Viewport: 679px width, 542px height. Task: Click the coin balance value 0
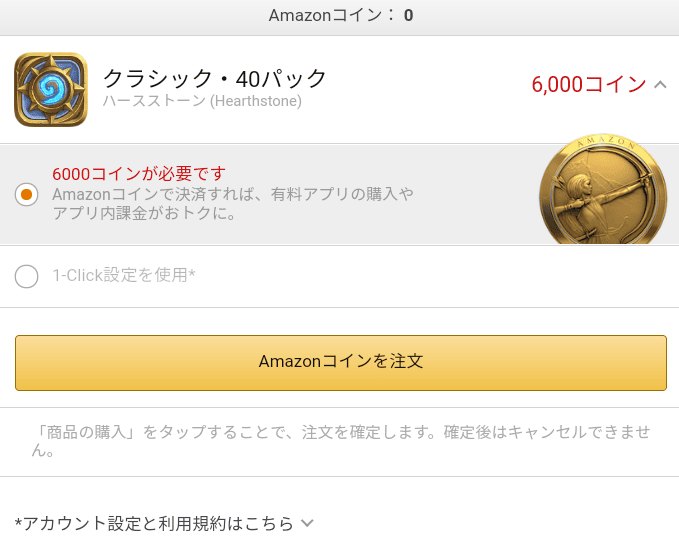pyautogui.click(x=408, y=15)
